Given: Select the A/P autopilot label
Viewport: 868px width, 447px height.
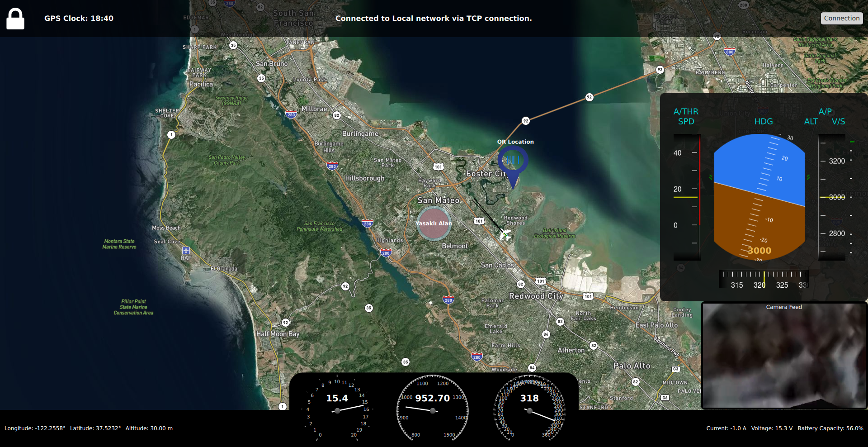Looking at the screenshot, I should point(825,111).
